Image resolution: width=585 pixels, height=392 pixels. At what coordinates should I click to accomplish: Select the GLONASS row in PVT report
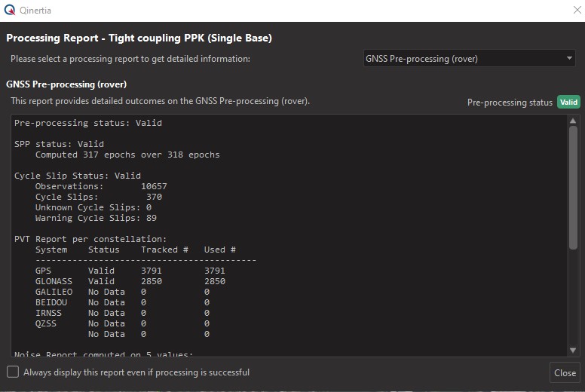point(130,281)
